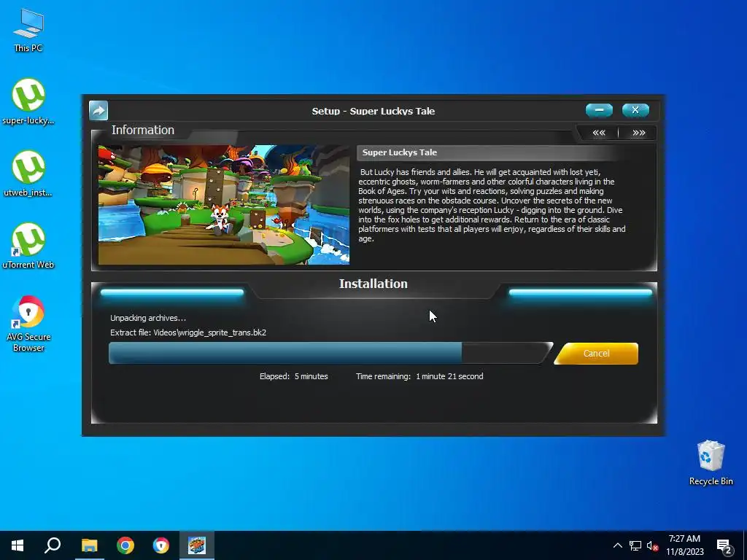Go to next info slide arrows
The image size is (747, 560).
click(638, 133)
